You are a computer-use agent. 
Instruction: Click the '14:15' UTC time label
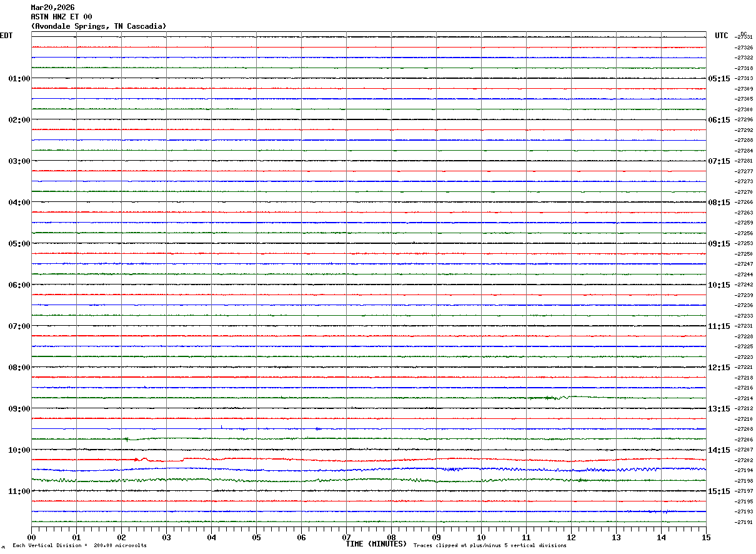[719, 450]
